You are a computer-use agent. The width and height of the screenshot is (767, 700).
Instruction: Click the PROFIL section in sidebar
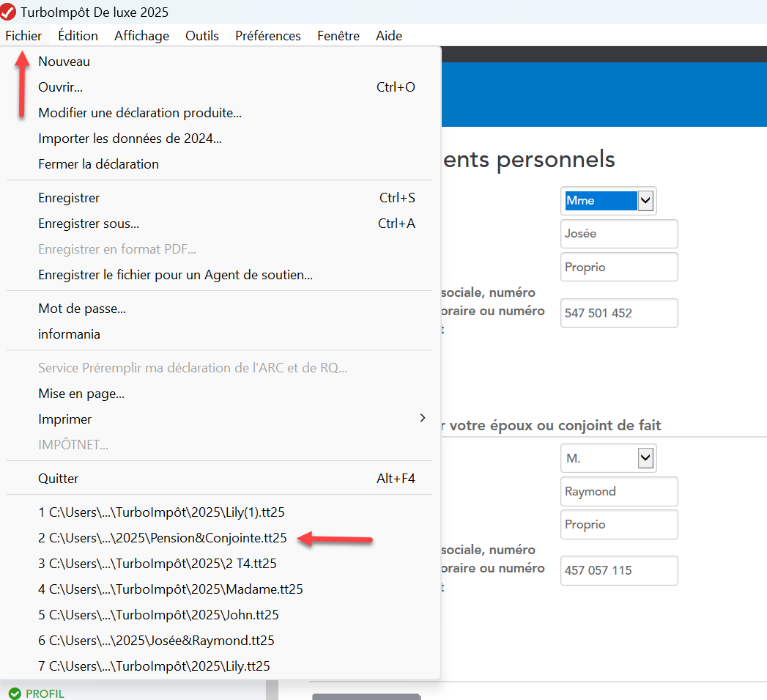point(45,693)
